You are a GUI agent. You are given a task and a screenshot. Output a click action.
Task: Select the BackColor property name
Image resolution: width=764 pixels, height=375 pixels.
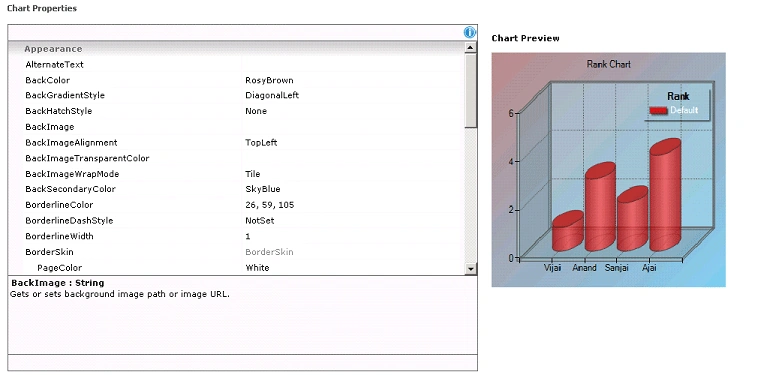tap(47, 80)
